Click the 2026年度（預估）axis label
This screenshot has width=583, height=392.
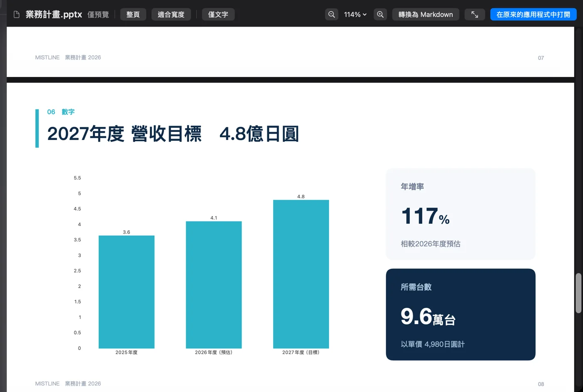[214, 352]
